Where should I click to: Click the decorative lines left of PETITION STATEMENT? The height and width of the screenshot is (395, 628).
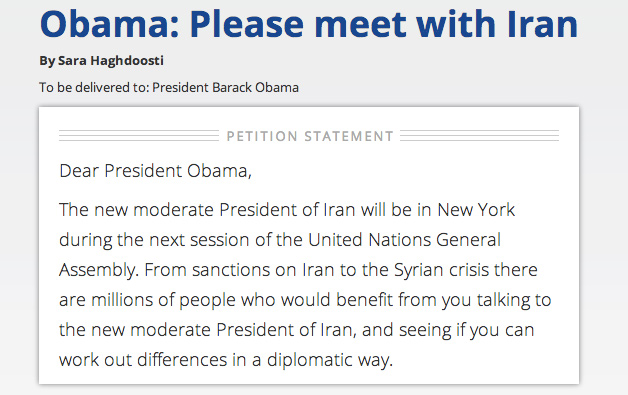coord(139,135)
